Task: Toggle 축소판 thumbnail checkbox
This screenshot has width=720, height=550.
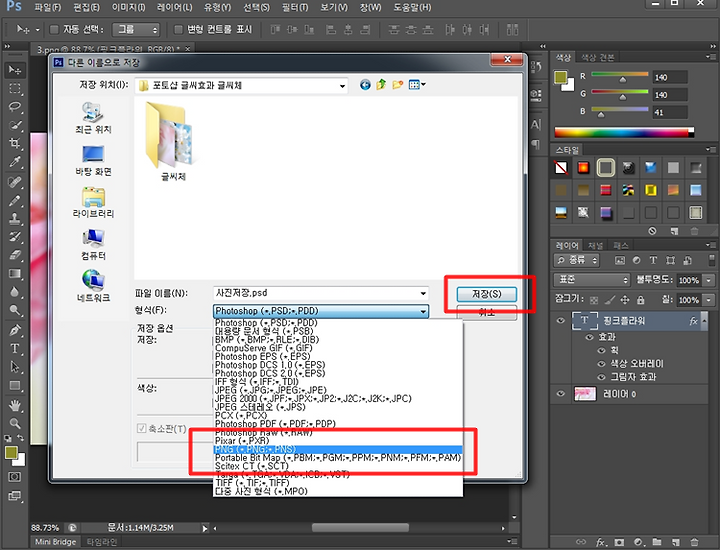Action: pos(141,428)
